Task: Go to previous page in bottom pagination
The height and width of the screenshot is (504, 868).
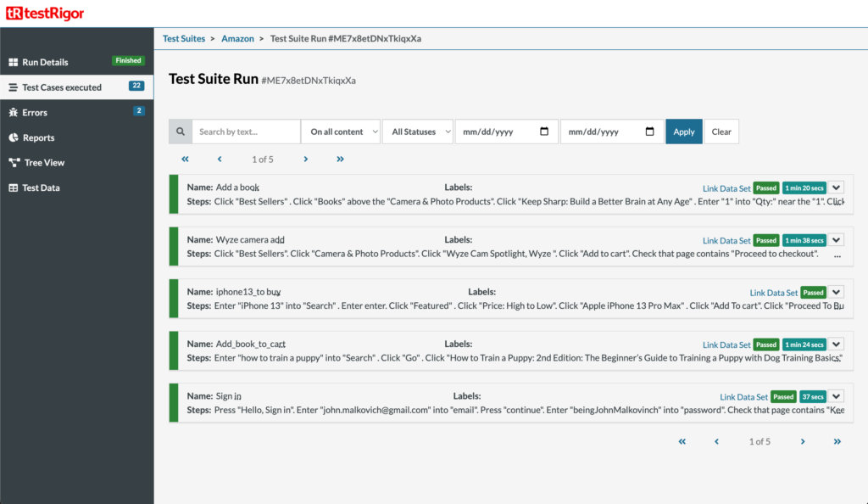Action: pyautogui.click(x=717, y=441)
